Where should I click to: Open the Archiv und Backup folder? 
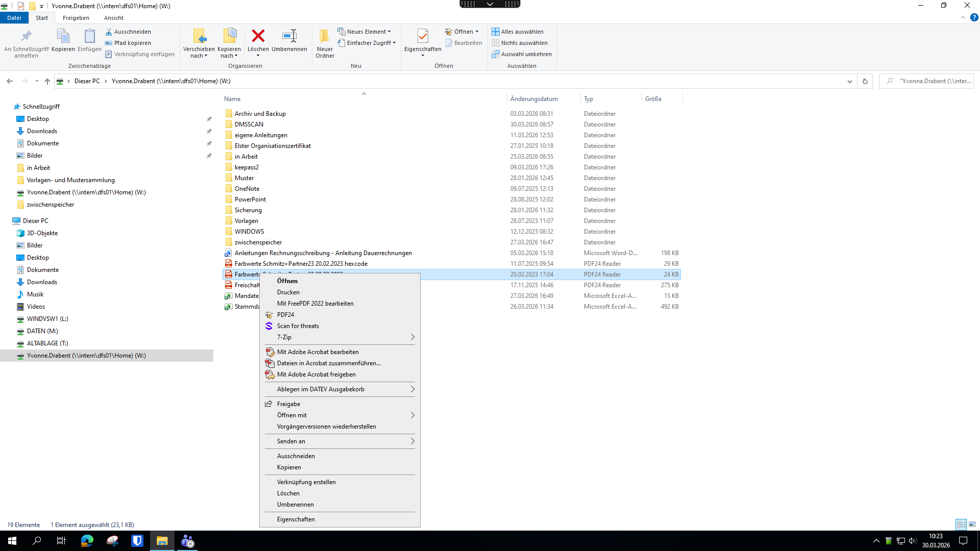[x=260, y=114]
